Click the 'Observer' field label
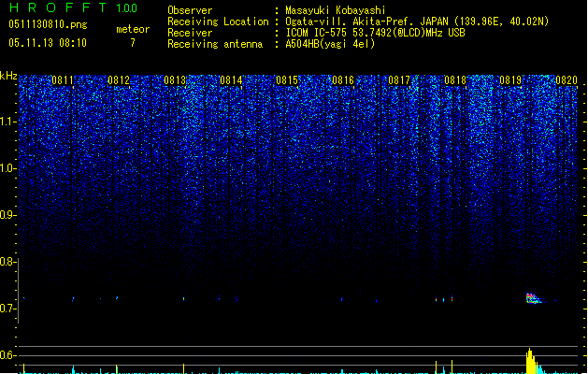The width and height of the screenshot is (588, 374). point(190,10)
